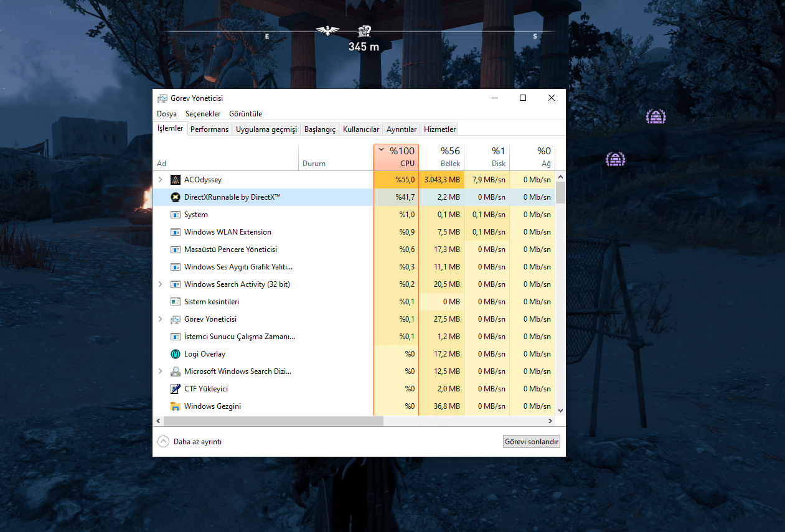Switch to the Uygulama geçmişi tab
This screenshot has height=532, width=785.
point(266,129)
